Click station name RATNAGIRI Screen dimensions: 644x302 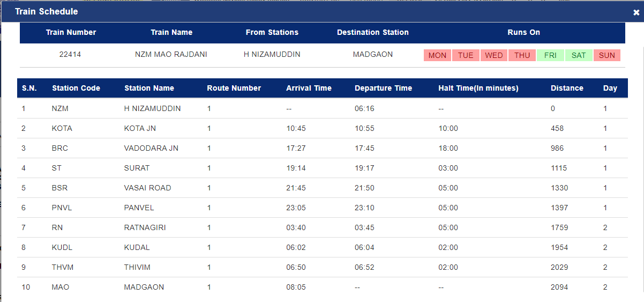click(x=145, y=227)
